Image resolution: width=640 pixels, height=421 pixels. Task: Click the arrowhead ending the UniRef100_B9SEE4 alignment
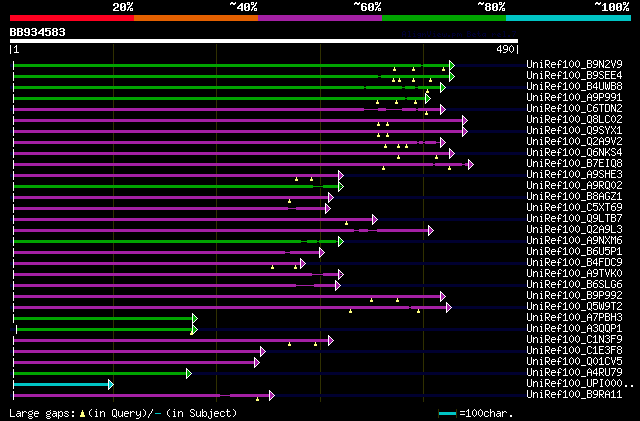(x=452, y=76)
